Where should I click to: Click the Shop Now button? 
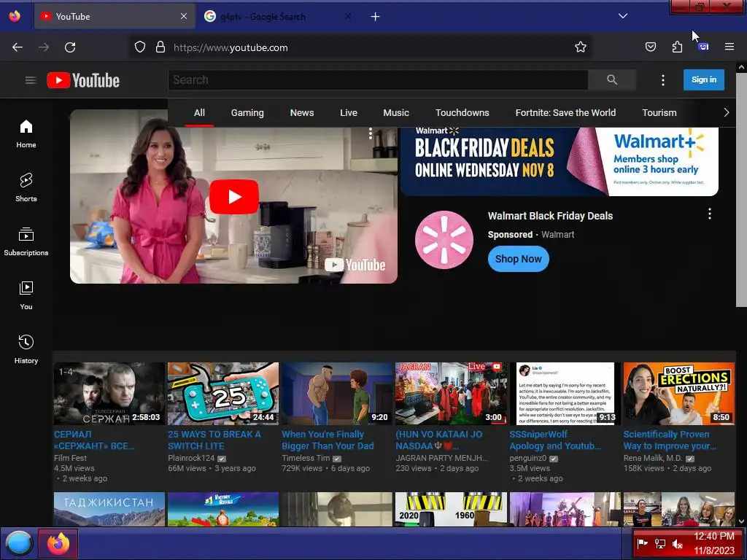coord(519,259)
